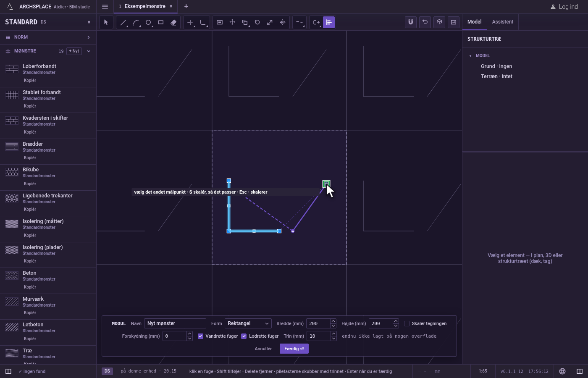Switch to the Assistent tab
Screen dimensions: 588x378
click(x=503, y=22)
